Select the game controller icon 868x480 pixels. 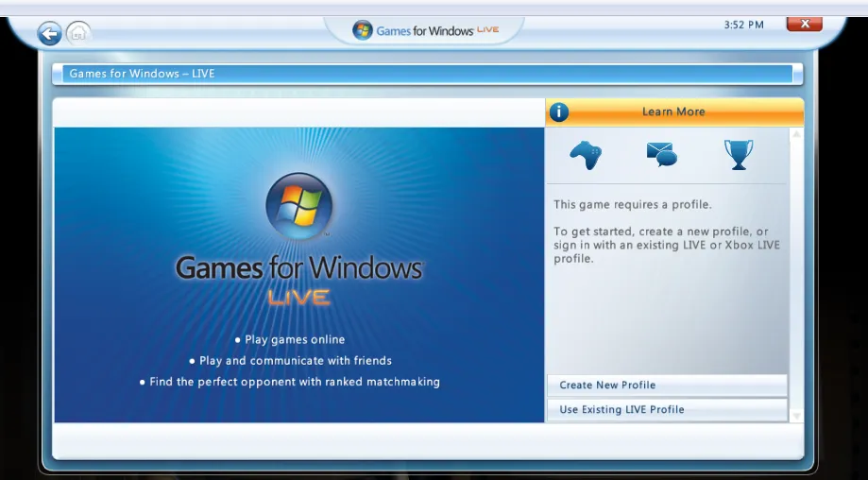[x=586, y=155]
